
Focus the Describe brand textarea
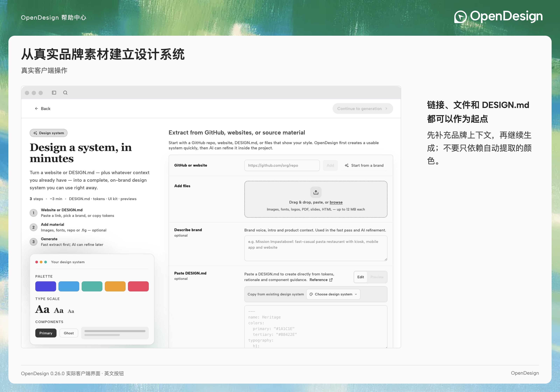coord(316,248)
